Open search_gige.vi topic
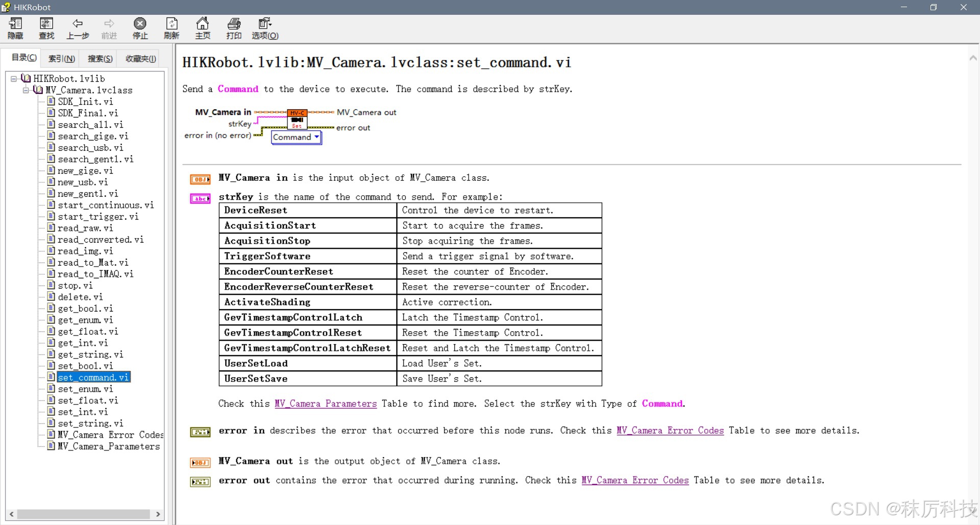The width and height of the screenshot is (980, 525). coord(93,136)
